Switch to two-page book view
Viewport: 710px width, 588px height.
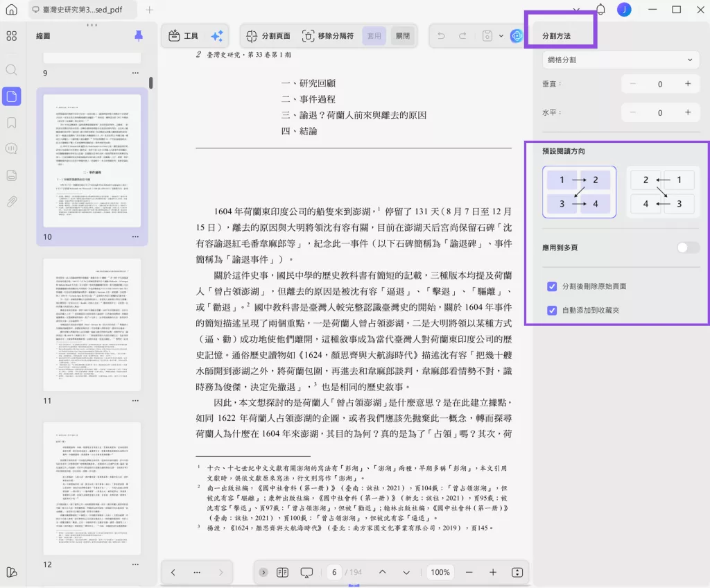282,572
